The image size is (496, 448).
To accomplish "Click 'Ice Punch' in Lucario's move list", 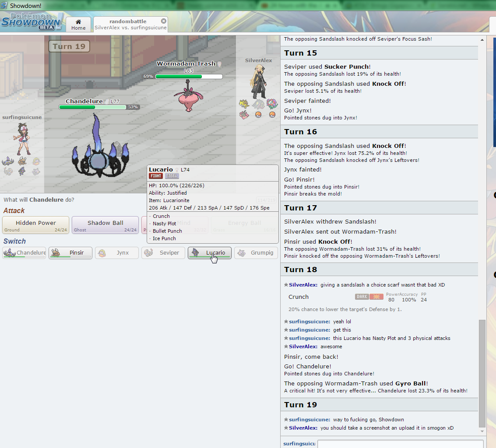I will coord(164,238).
